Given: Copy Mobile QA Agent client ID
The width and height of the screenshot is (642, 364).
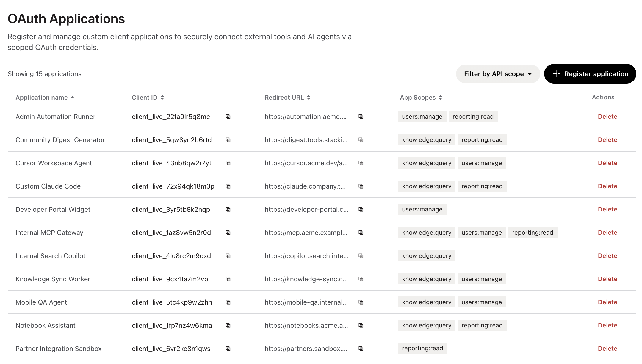Looking at the screenshot, I should tap(228, 302).
